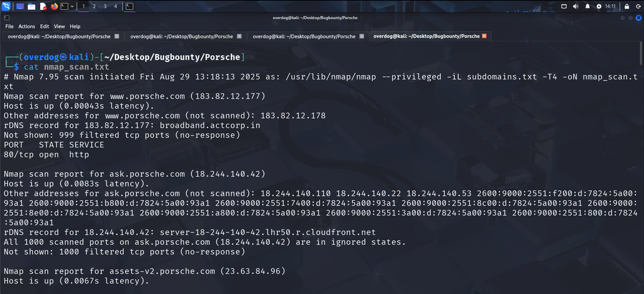Open the display settings tray icon
The height and width of the screenshot is (294, 644).
[x=564, y=6]
